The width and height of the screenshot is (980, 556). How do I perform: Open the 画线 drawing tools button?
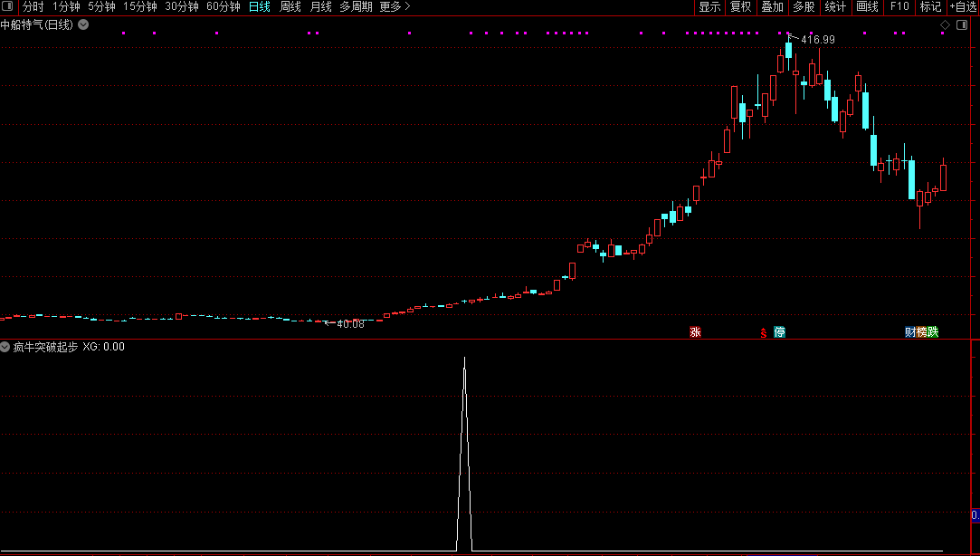coord(867,7)
